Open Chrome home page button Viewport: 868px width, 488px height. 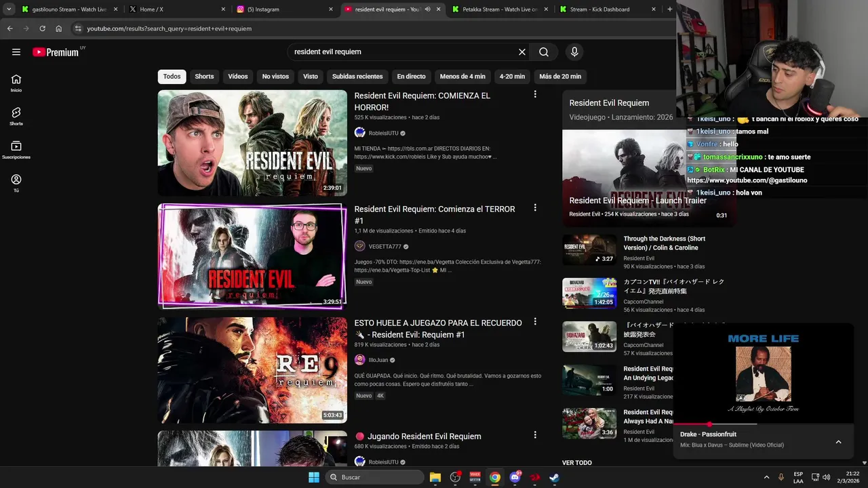tap(59, 28)
